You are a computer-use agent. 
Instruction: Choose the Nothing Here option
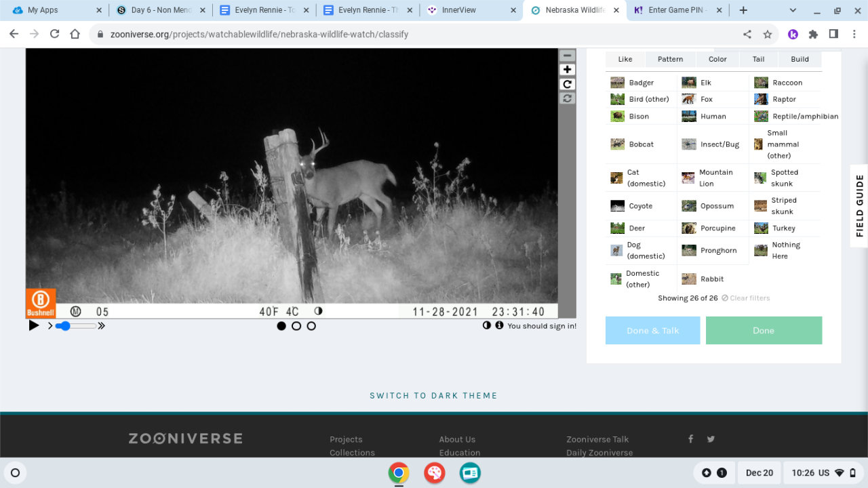[786, 251]
